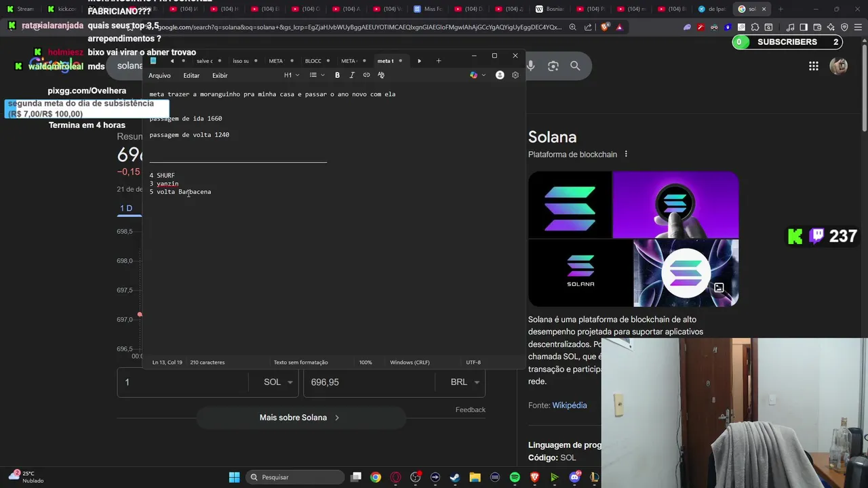The width and height of the screenshot is (868, 488).
Task: Click the Feedback link
Action: coord(471,409)
